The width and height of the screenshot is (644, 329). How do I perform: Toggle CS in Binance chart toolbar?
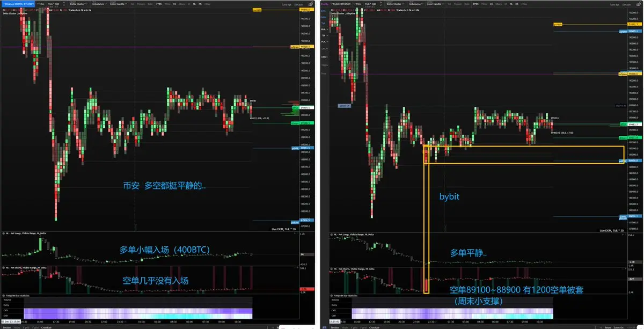[x=174, y=4]
